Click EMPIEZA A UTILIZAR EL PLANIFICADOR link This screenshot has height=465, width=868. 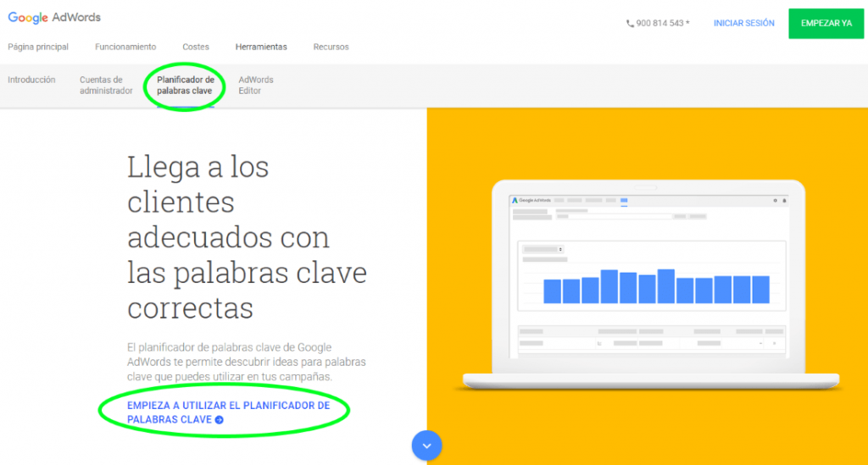click(x=227, y=406)
